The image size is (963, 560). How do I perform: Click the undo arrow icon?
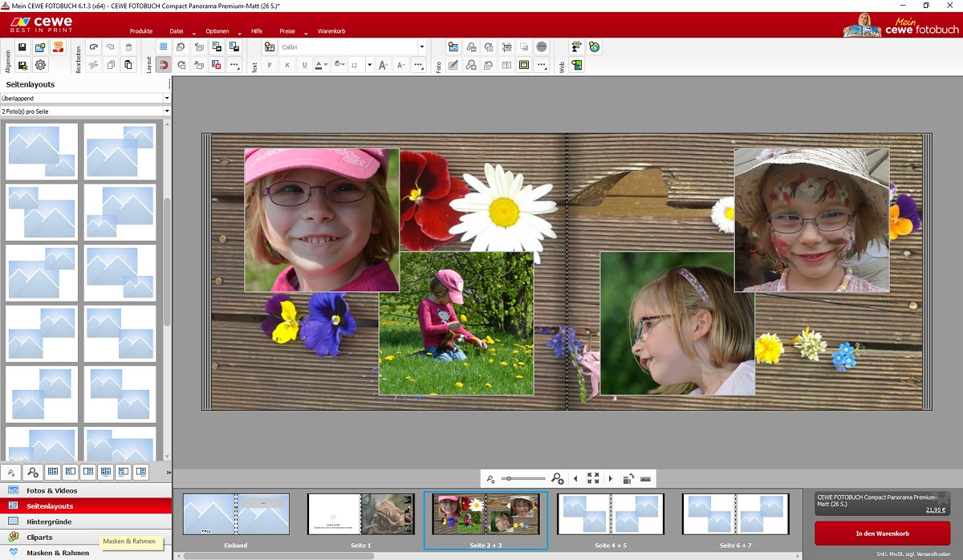click(94, 47)
